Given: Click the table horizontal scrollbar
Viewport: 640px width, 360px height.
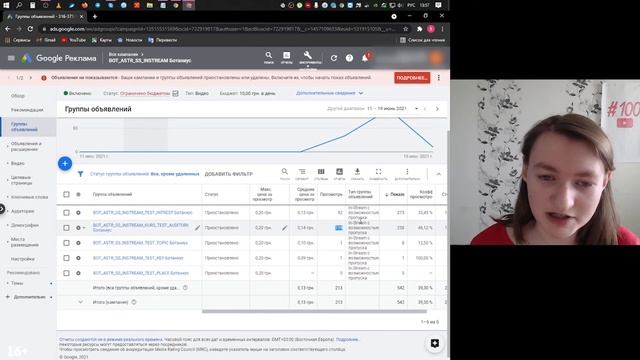Looking at the screenshot, I should click(314, 311).
